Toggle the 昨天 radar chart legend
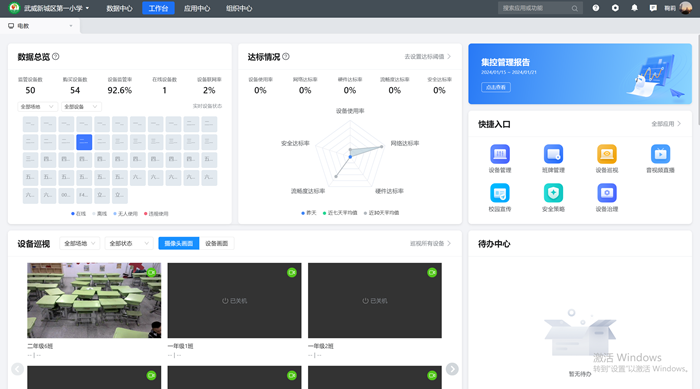The image size is (700, 389). click(x=308, y=213)
